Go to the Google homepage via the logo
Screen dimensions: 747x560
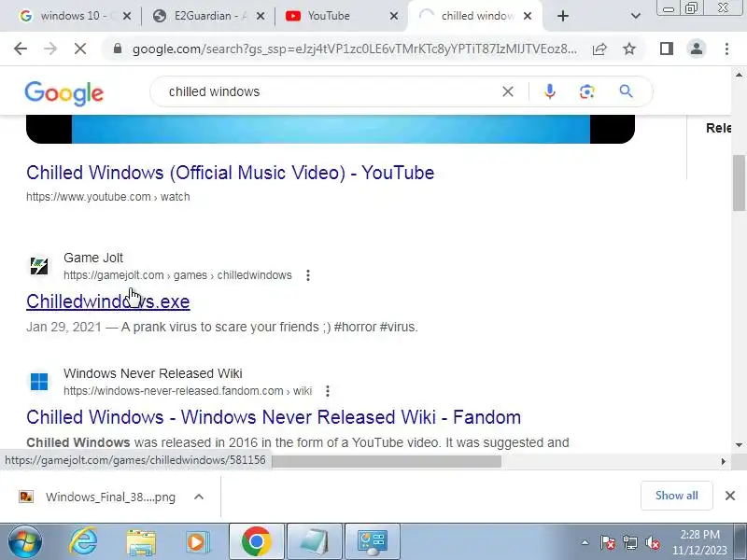click(x=63, y=92)
